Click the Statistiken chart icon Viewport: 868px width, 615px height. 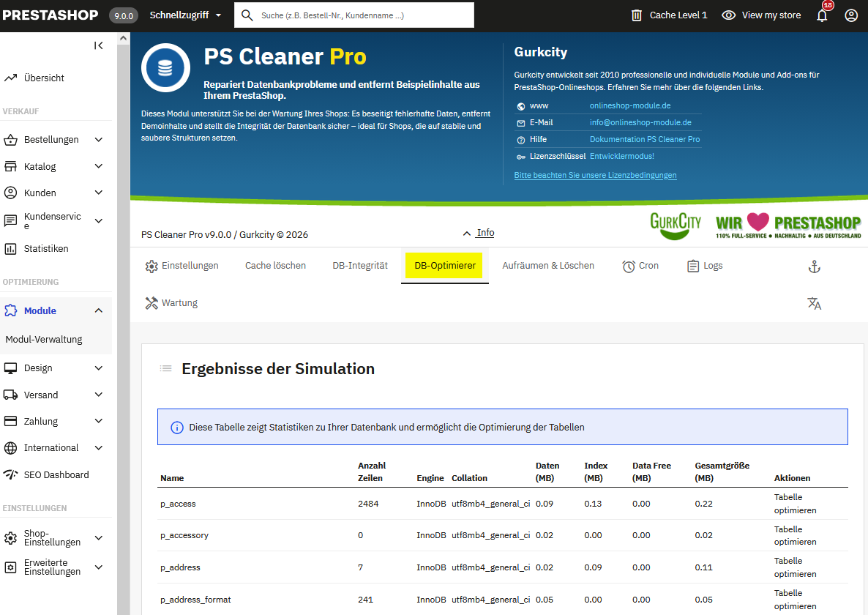coord(10,248)
